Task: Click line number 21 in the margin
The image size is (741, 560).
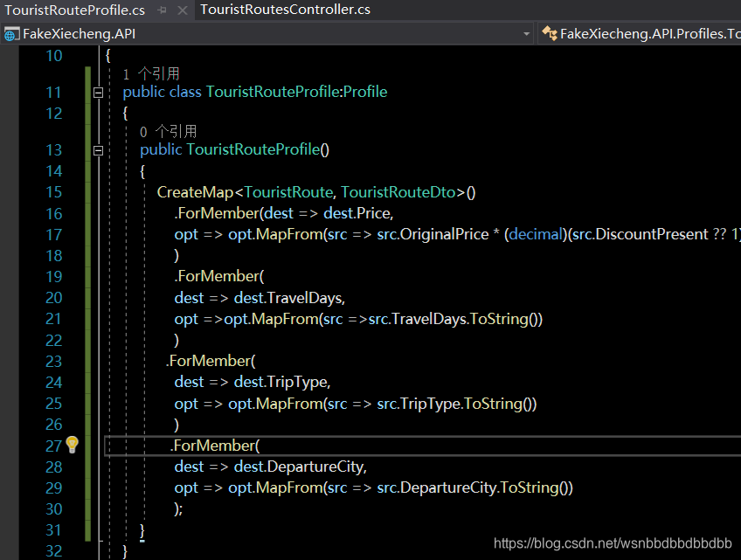Action: point(54,319)
